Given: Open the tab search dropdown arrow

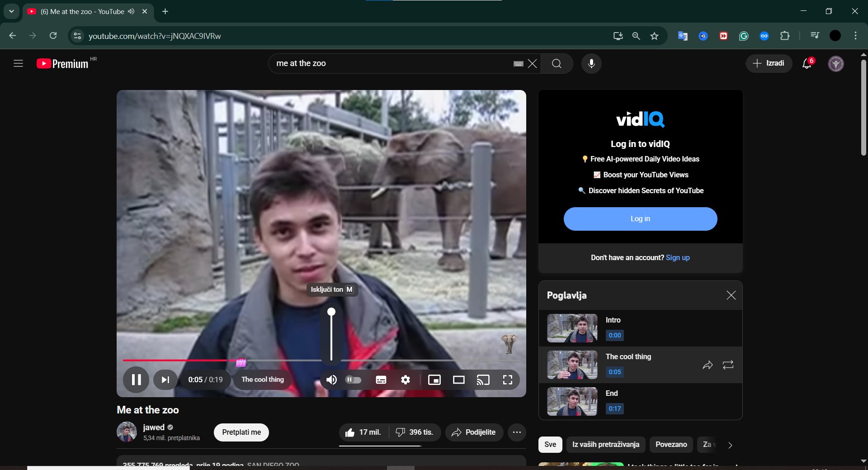Looking at the screenshot, I should [x=11, y=11].
